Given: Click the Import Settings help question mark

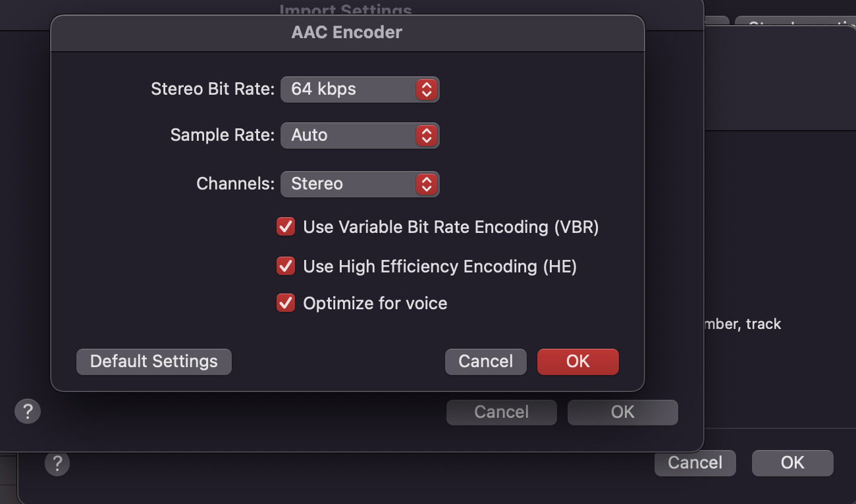Looking at the screenshot, I should [28, 412].
